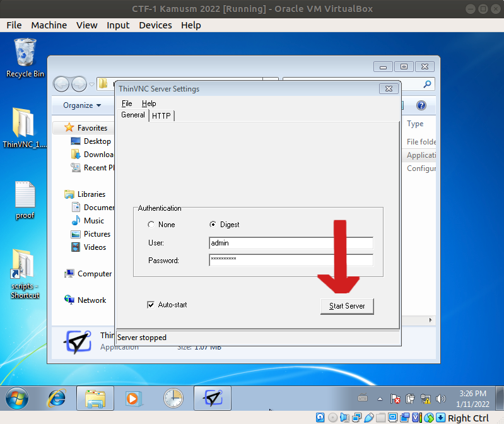Viewport: 504px width, 424px height.
Task: Click Explorer Back navigation button
Action: (61, 85)
